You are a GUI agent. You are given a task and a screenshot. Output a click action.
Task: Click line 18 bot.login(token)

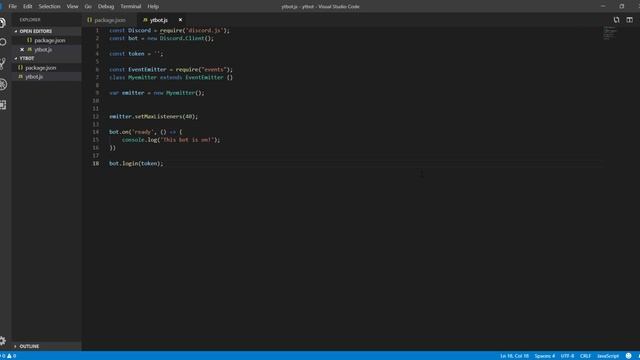[x=136, y=164]
